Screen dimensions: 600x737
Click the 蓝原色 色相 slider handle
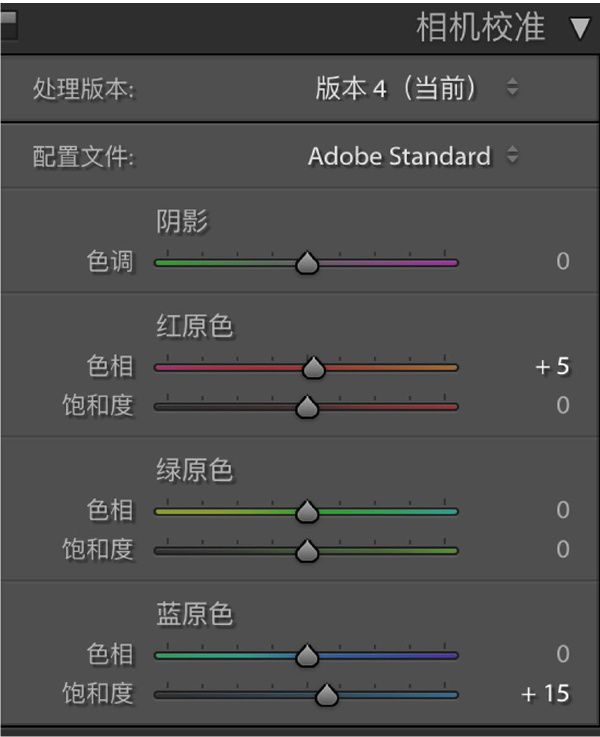point(307,656)
